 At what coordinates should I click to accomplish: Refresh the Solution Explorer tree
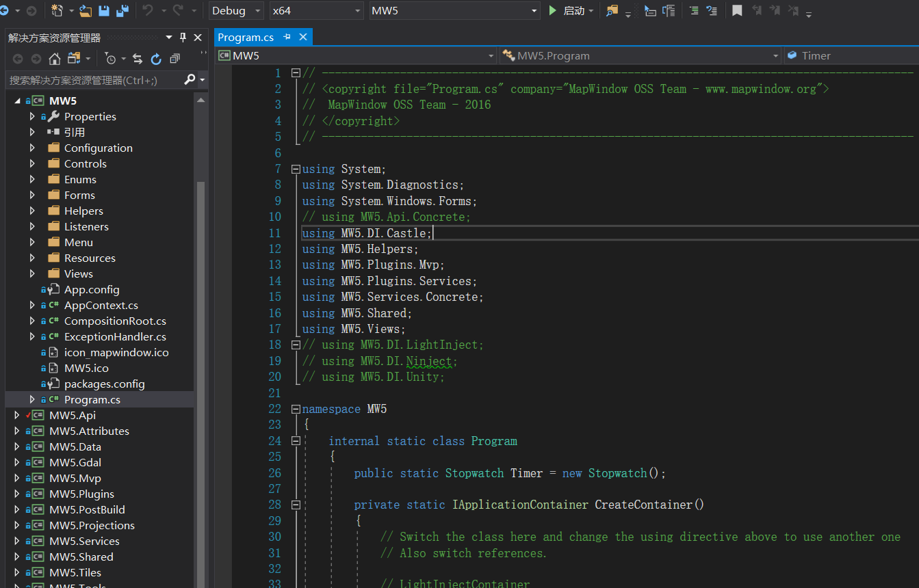pyautogui.click(x=156, y=59)
